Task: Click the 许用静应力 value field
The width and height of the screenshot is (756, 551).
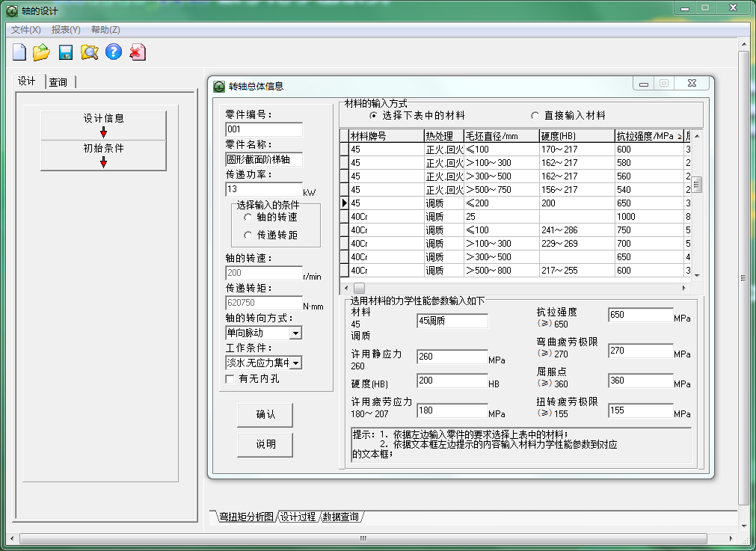Action: 452,357
